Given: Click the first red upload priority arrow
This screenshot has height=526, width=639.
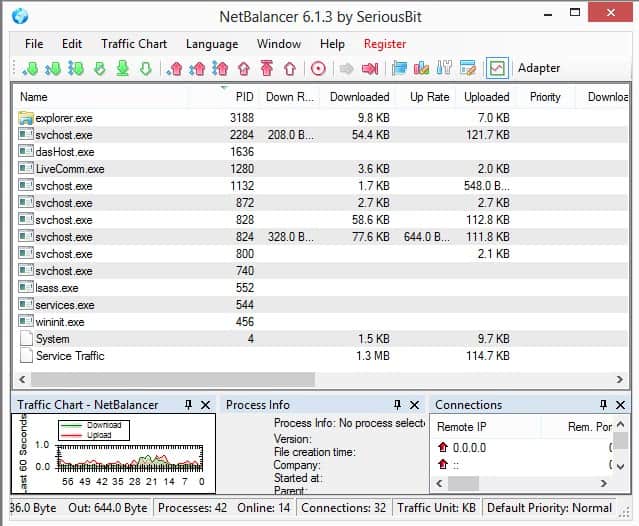Looking at the screenshot, I should (174, 68).
